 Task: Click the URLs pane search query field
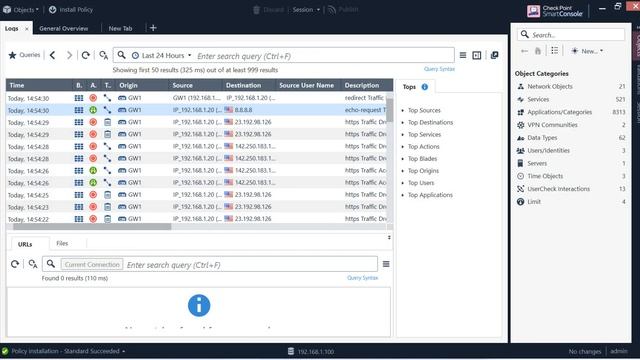point(251,265)
